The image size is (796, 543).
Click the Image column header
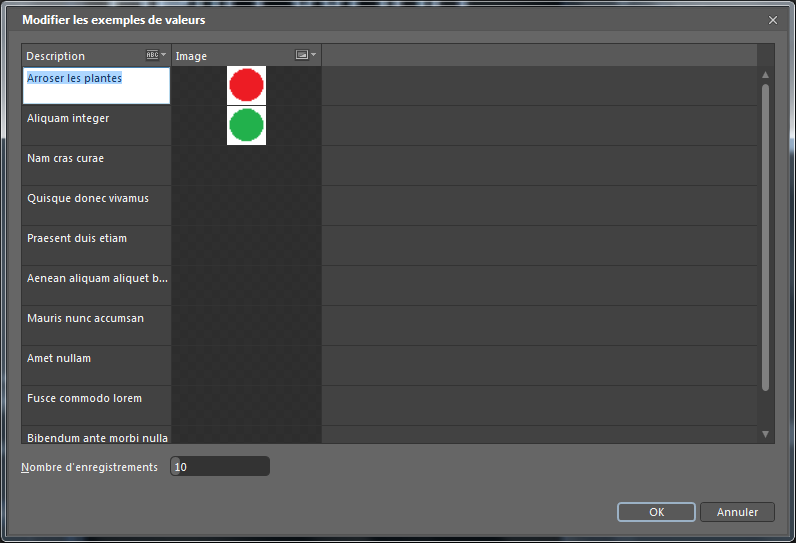[x=230, y=56]
